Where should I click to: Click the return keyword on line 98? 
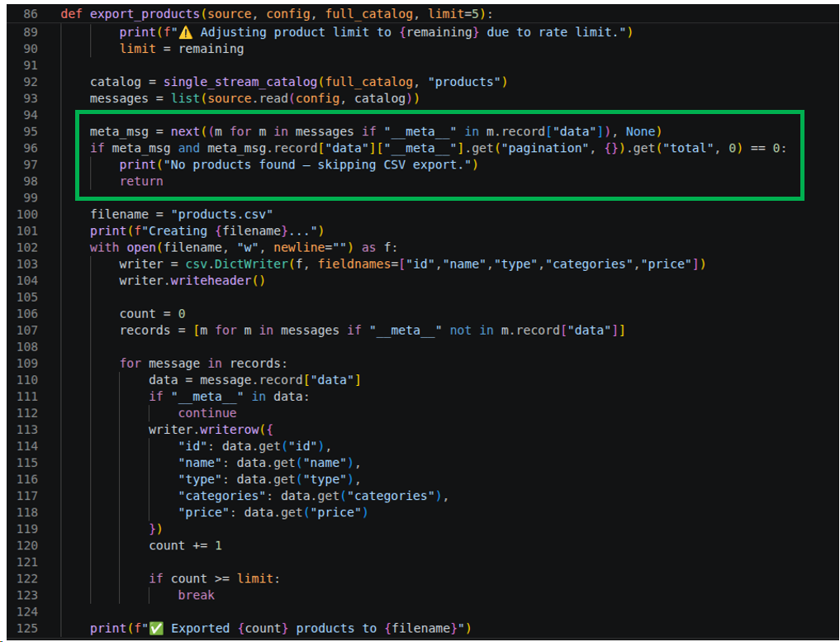click(141, 182)
